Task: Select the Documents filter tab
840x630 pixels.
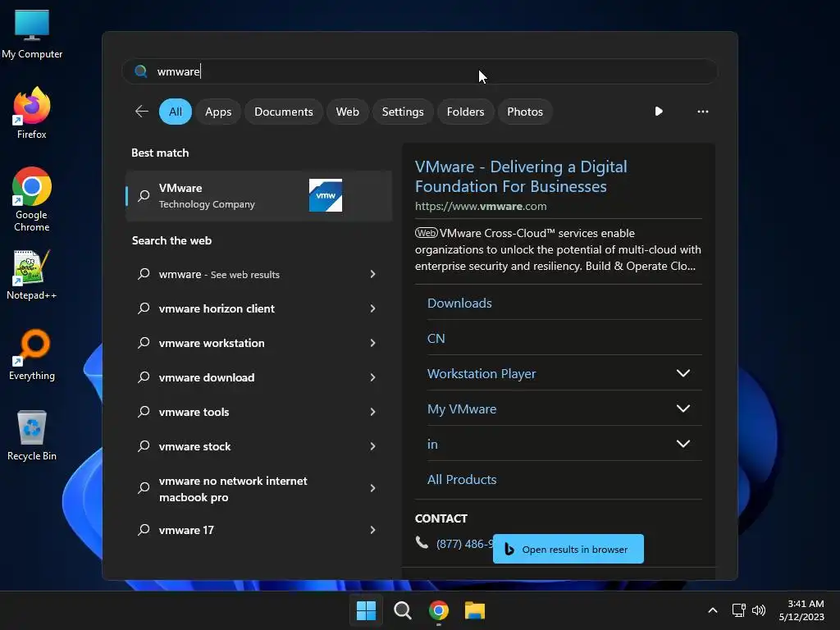Action: click(283, 112)
